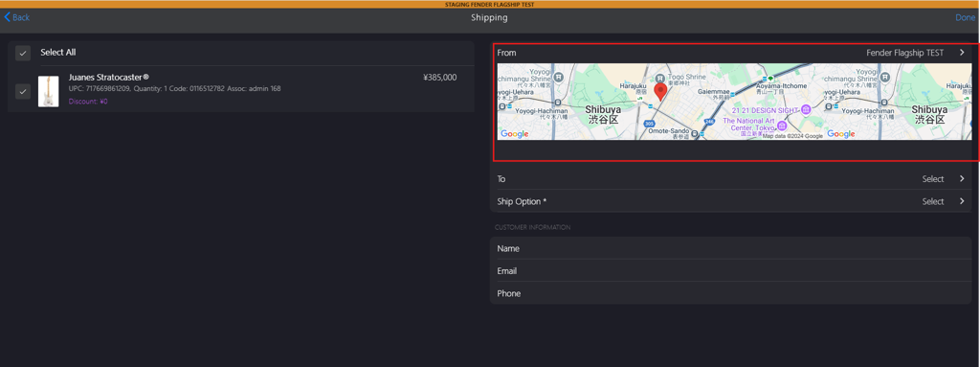Tap Done to finish shipping setup
Image resolution: width=980 pixels, height=367 pixels.
tap(965, 17)
